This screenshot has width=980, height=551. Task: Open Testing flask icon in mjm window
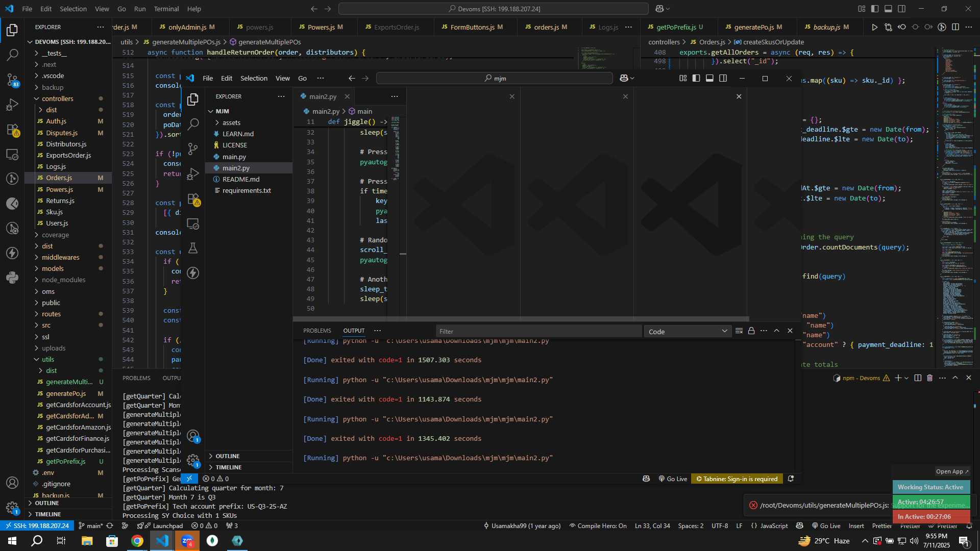(193, 248)
